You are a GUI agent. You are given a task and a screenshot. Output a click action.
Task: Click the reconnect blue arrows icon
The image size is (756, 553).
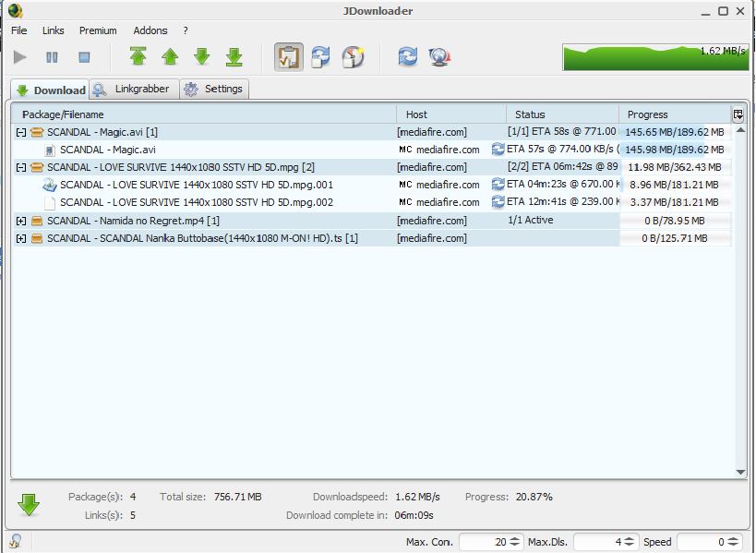[x=407, y=56]
